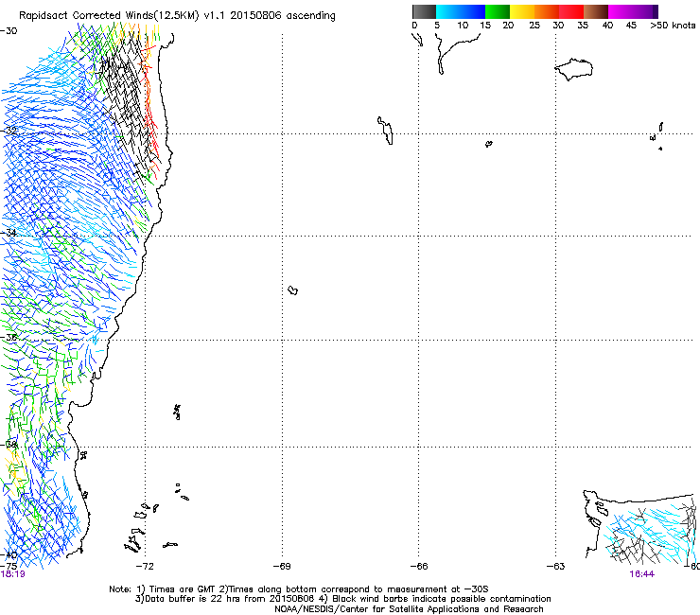The width and height of the screenshot is (700, 615).
Task: Click the brown 35–40 knots legend segment
Action: (x=596, y=11)
